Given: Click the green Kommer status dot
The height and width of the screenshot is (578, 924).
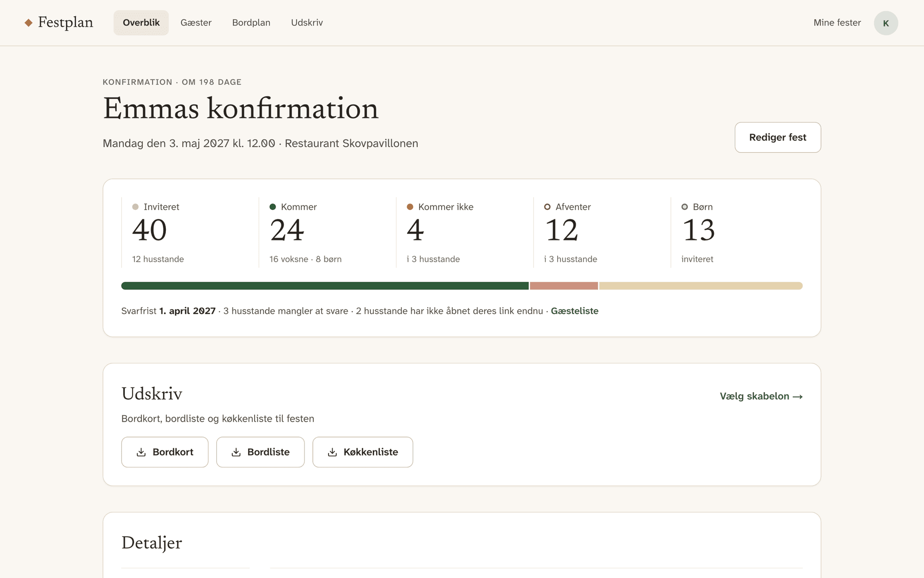Looking at the screenshot, I should (x=273, y=207).
